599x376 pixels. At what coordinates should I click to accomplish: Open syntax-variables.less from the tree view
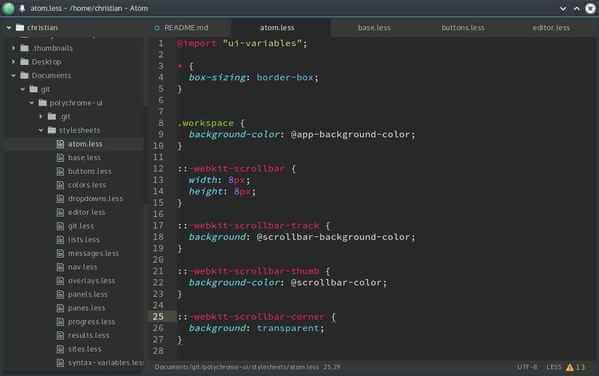[106, 363]
